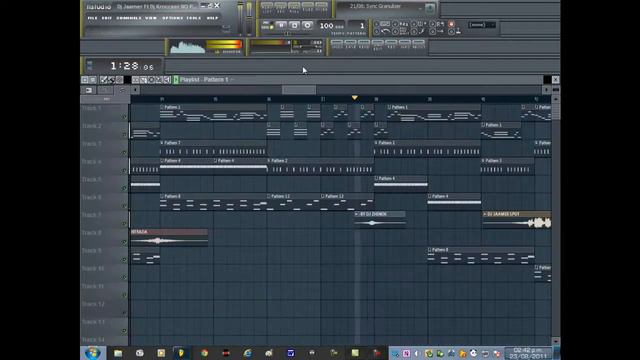Click the master pitch slider

249,18
